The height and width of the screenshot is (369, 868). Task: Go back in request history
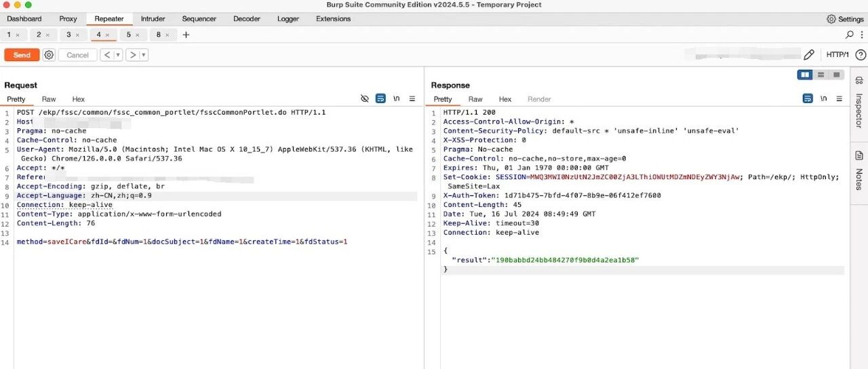click(x=107, y=55)
